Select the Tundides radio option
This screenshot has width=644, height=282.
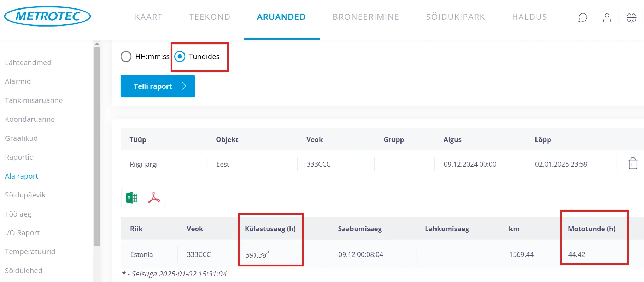click(x=180, y=57)
